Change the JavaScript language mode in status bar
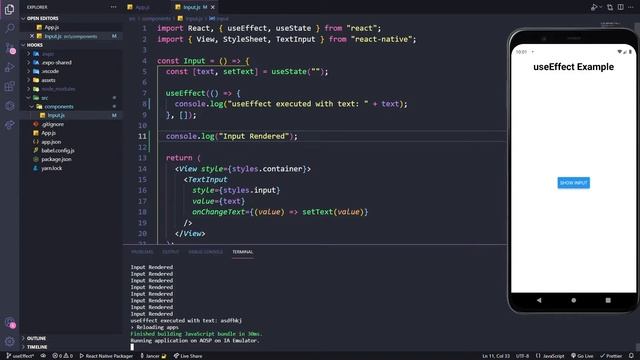The image size is (640, 360). 550,356
